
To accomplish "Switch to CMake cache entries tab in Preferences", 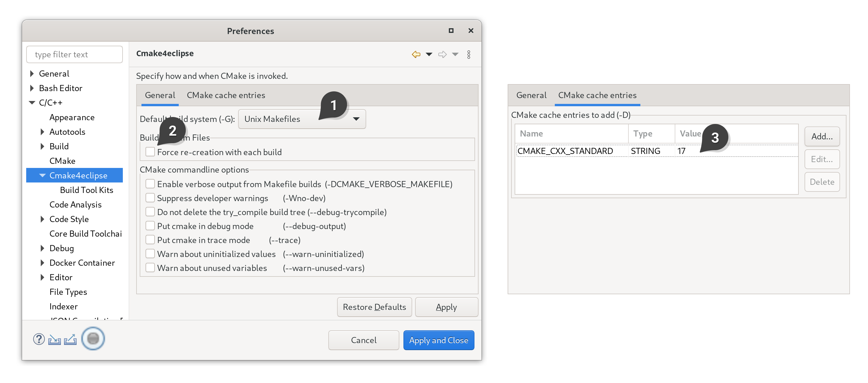I will coord(226,95).
